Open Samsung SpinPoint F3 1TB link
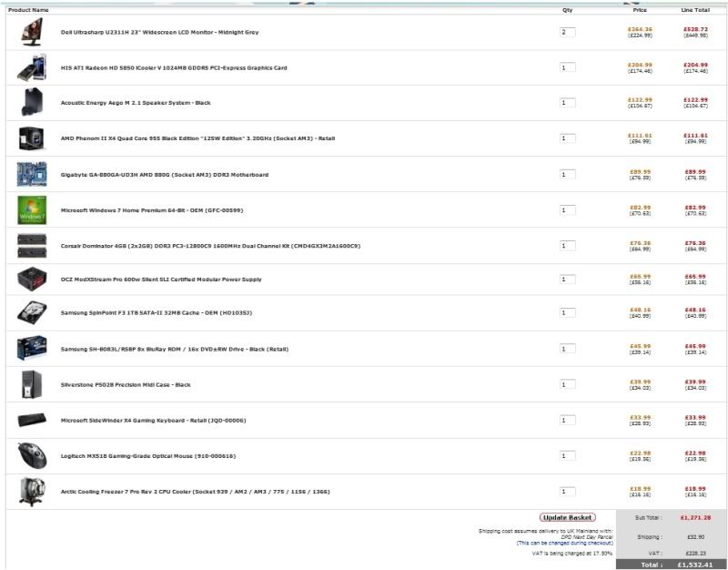This screenshot has width=728, height=570. click(x=157, y=312)
